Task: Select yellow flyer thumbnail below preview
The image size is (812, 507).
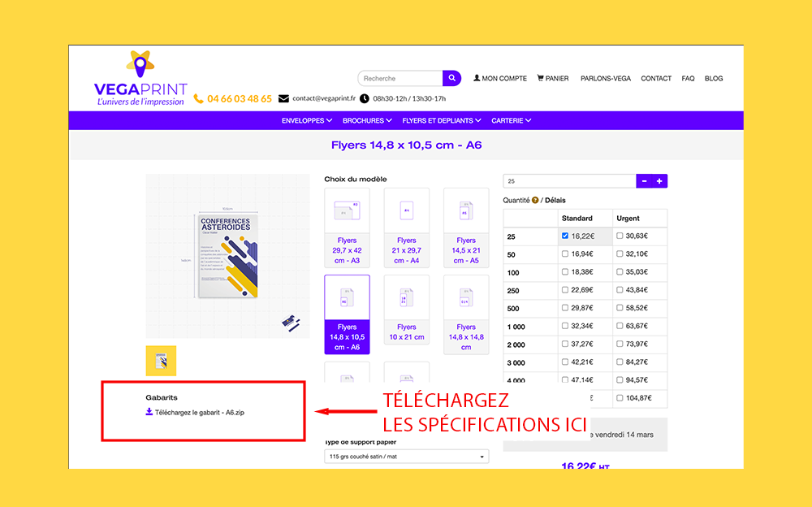Action: tap(161, 361)
